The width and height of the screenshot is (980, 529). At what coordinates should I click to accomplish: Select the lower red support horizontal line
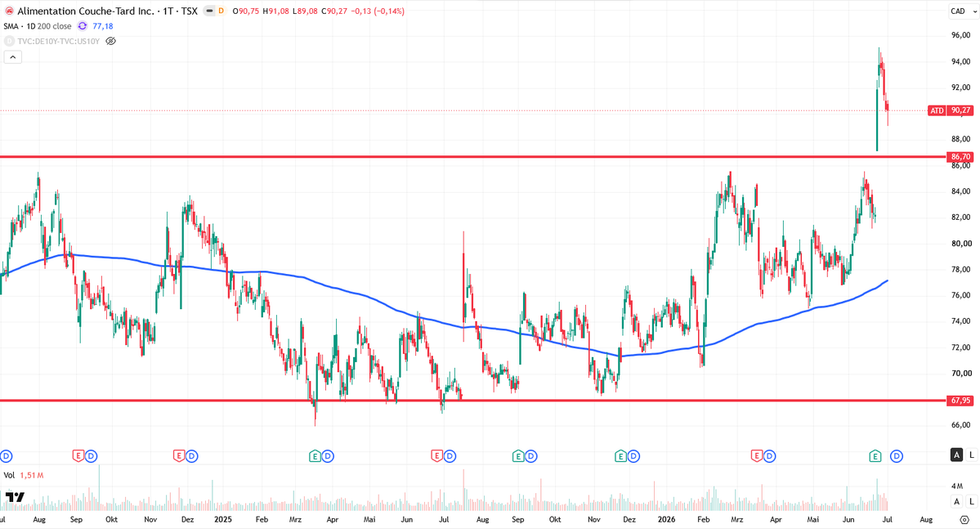(x=474, y=401)
